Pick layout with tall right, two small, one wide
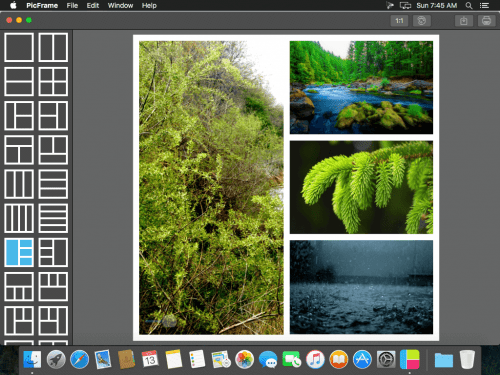Image resolution: width=500 pixels, height=375 pixels. point(53,321)
